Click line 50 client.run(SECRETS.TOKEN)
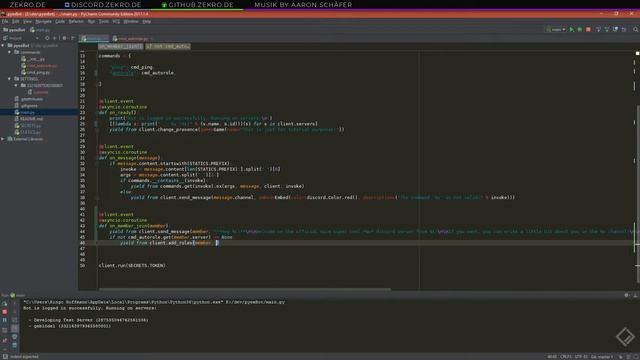This screenshot has height=360, width=640. click(x=132, y=265)
